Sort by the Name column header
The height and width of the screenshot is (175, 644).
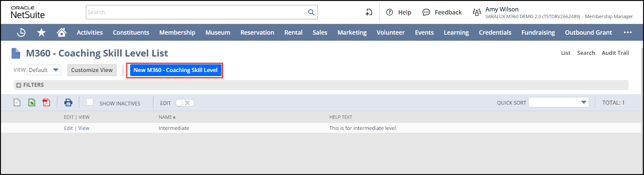point(165,117)
